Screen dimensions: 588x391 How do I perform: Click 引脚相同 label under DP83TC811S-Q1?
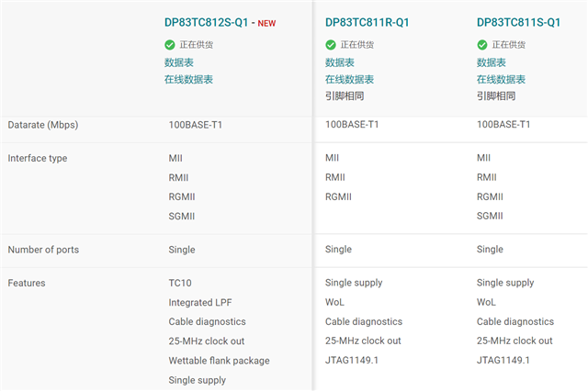pos(496,96)
